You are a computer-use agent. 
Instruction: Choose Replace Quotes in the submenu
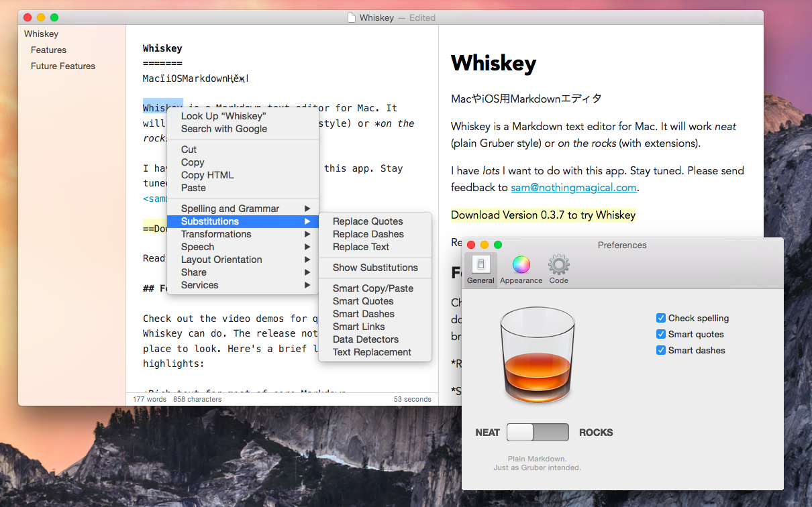375,221
